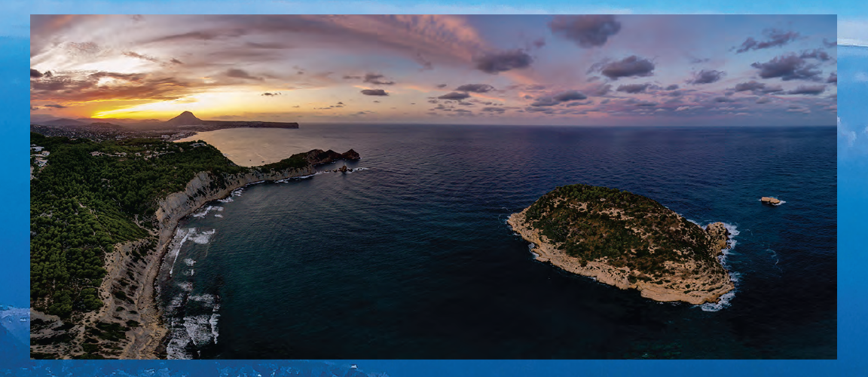Click the blue border right of the photo
Image resolution: width=868 pixels, height=377 pixels.
pyautogui.click(x=852, y=188)
